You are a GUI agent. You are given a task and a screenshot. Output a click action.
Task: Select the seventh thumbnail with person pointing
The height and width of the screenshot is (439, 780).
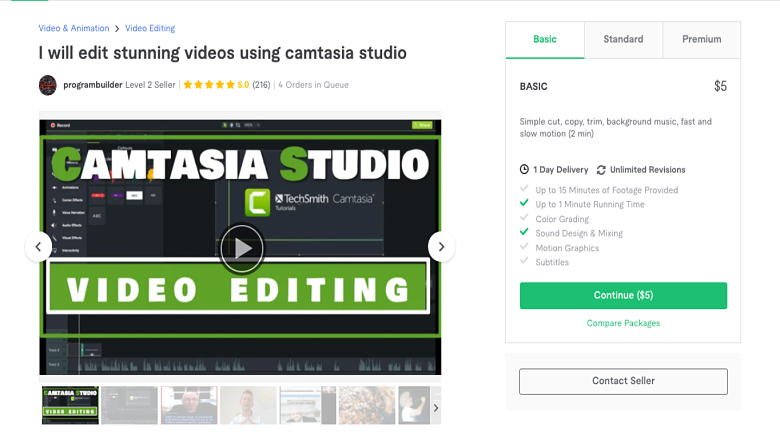414,405
